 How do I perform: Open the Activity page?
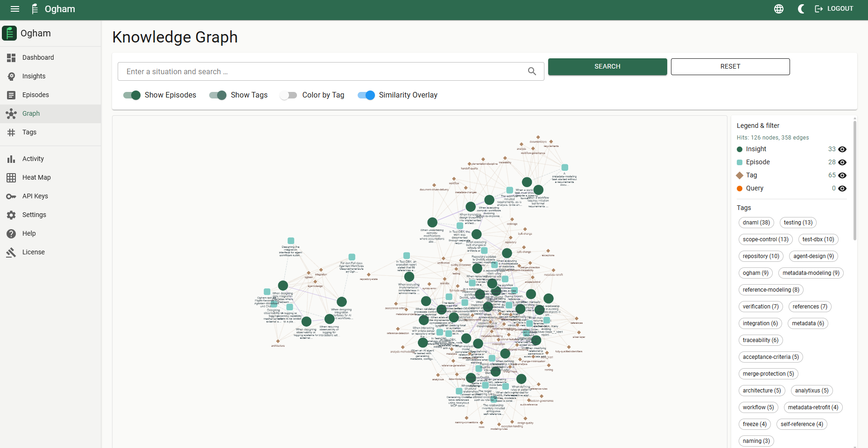[50, 159]
